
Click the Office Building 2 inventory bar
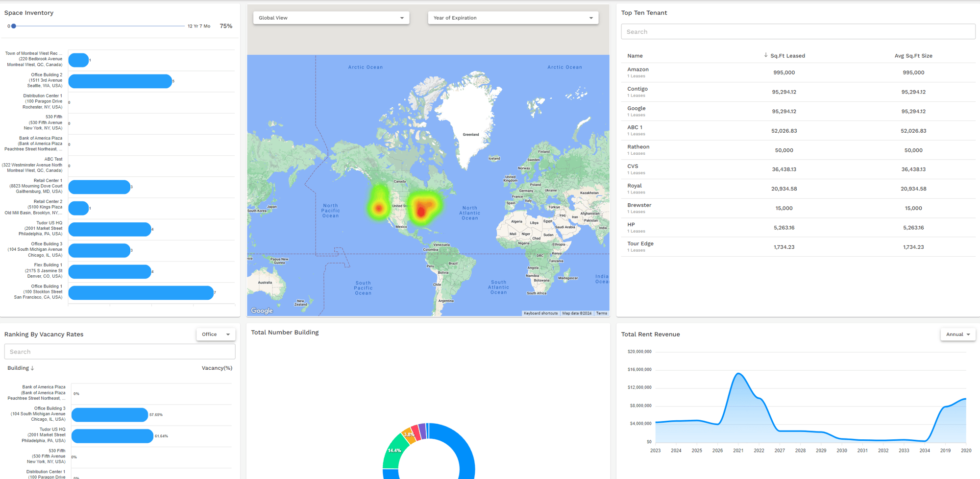coord(120,81)
